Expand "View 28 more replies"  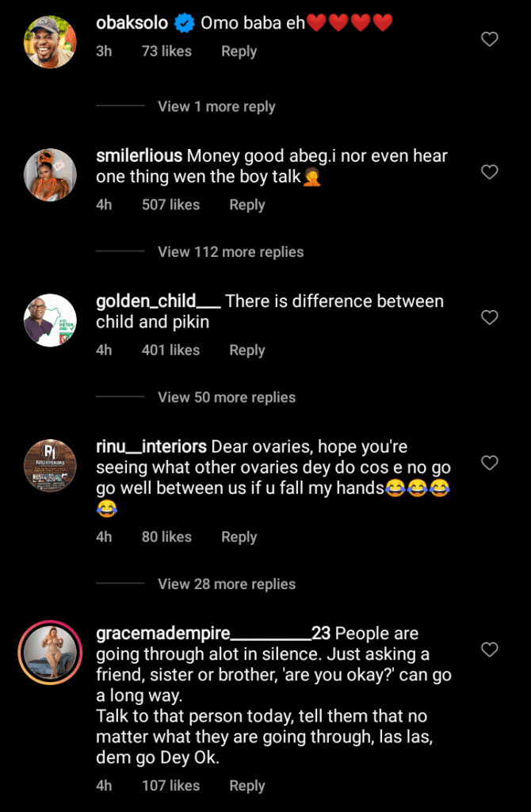[227, 584]
